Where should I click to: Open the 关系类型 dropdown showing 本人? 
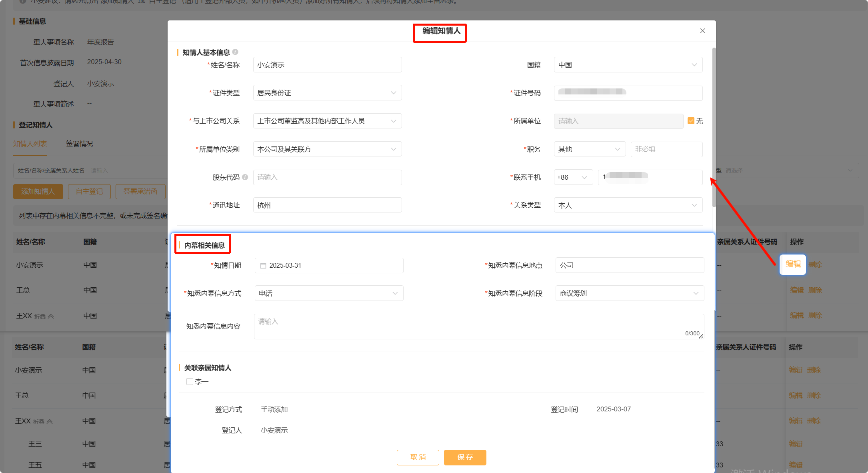628,205
